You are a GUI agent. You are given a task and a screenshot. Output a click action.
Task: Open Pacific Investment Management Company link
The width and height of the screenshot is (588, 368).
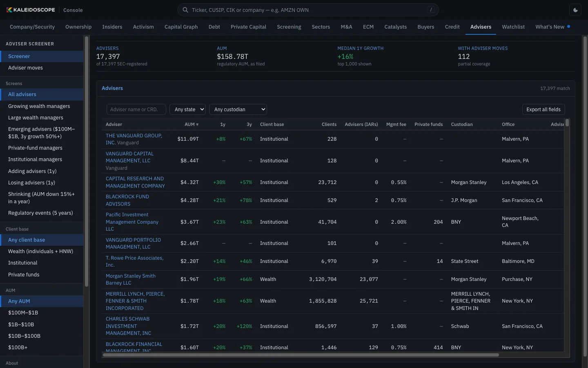132,222
